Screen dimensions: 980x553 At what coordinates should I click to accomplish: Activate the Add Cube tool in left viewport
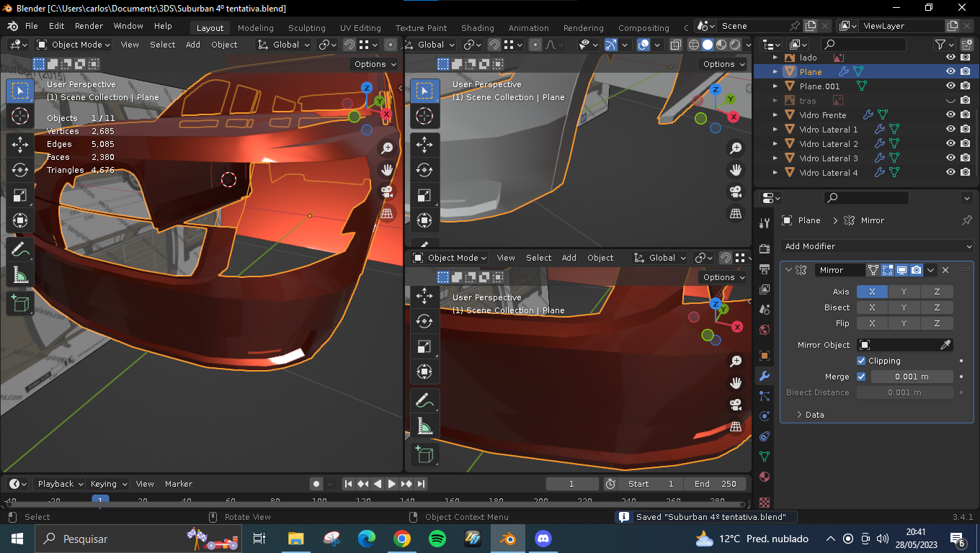coord(20,303)
